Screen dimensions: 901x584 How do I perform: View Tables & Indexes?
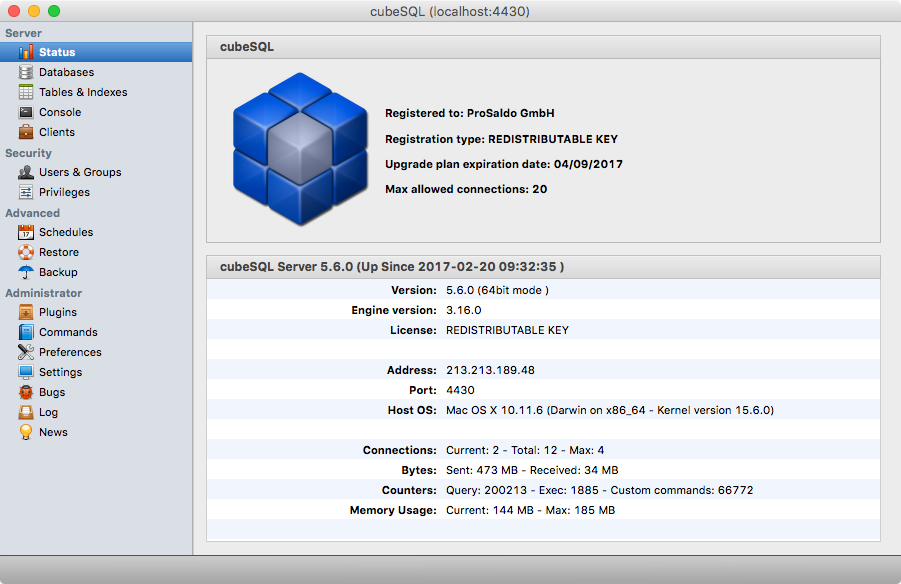[x=77, y=92]
